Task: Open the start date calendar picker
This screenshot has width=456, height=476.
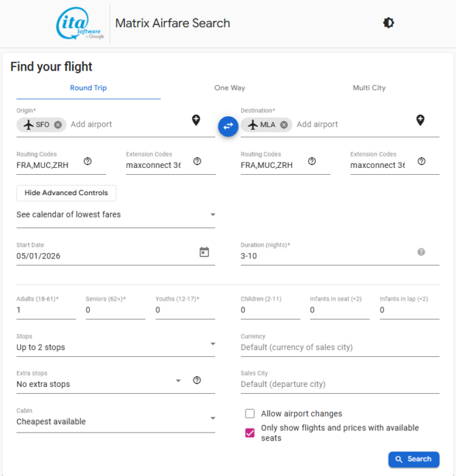Action: [204, 252]
